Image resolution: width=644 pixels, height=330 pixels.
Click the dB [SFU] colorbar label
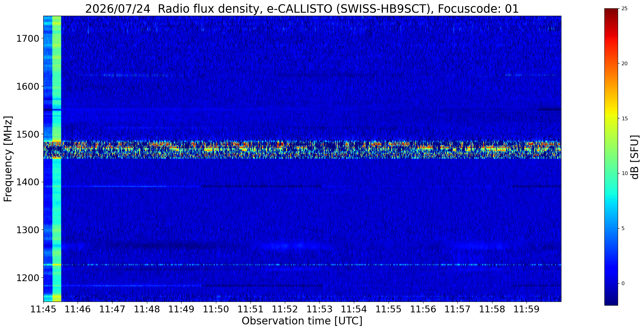click(x=635, y=157)
